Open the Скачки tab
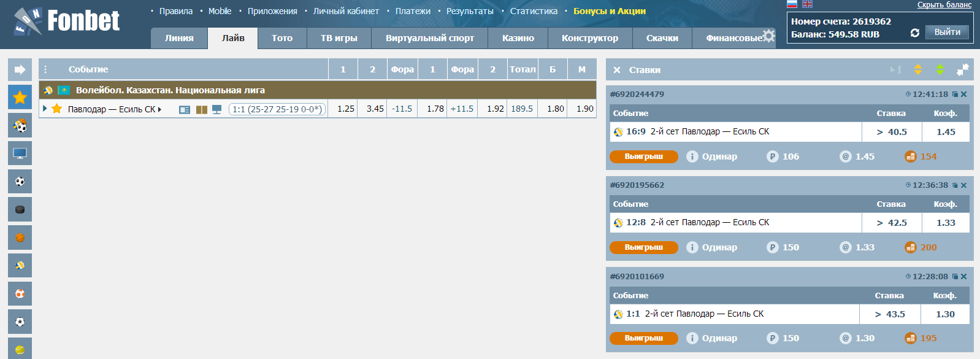 coord(662,38)
